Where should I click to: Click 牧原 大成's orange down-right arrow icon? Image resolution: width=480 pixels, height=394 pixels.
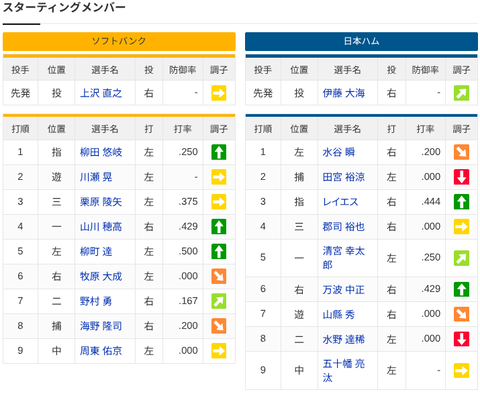(x=219, y=276)
